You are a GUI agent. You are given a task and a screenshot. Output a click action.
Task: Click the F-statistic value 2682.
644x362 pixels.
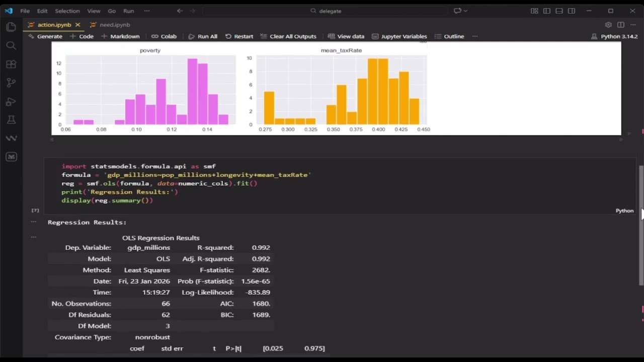point(261,270)
